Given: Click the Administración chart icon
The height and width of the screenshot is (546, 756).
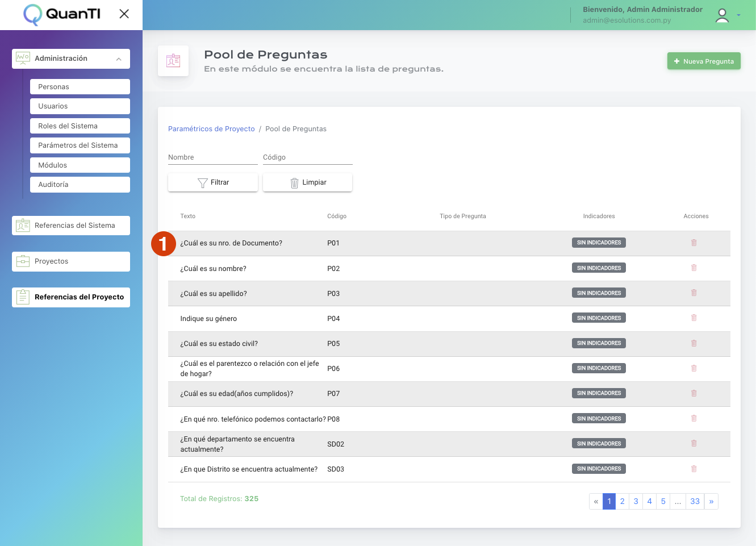Looking at the screenshot, I should (23, 58).
